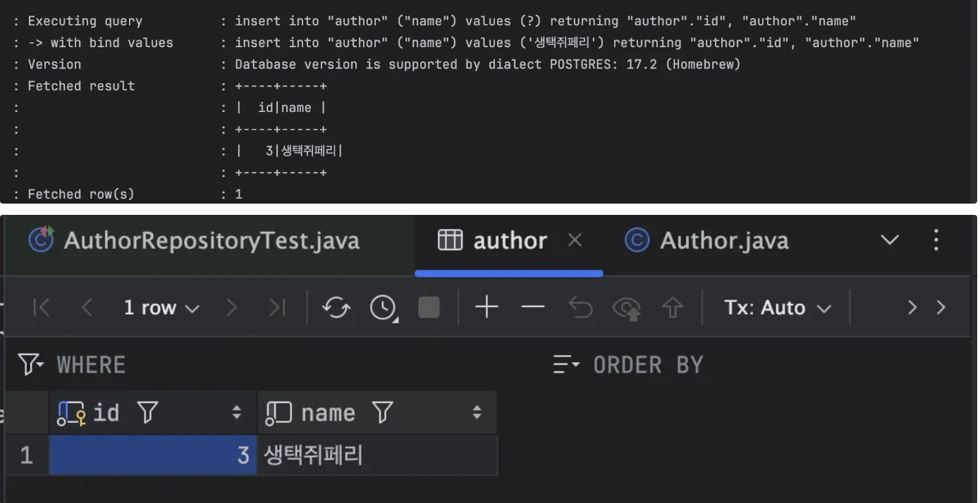Preview pending changes eye icon
Image resolution: width=980 pixels, height=503 pixels.
627,309
